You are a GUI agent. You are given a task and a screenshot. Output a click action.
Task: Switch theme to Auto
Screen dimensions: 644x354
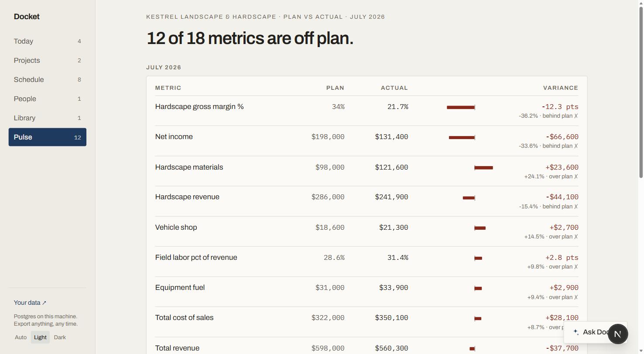[21, 337]
